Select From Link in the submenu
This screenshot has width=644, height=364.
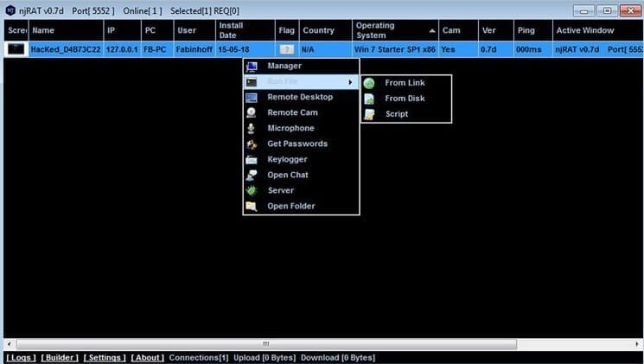pyautogui.click(x=406, y=83)
